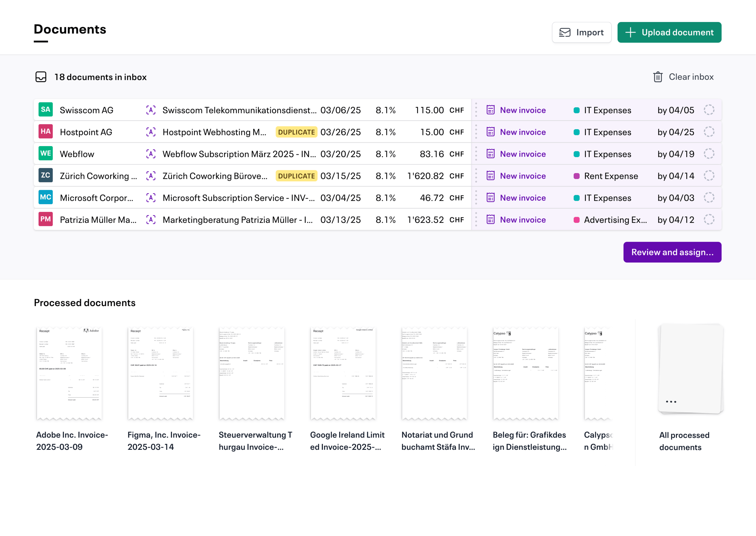
Task: Click the ZC avatar for Zürich Coworking
Action: [46, 176]
